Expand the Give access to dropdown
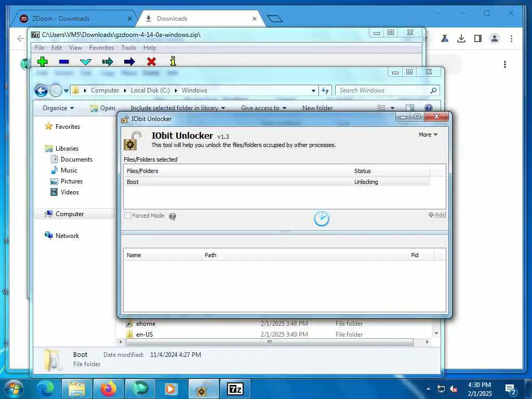This screenshot has height=399, width=532. pos(263,108)
